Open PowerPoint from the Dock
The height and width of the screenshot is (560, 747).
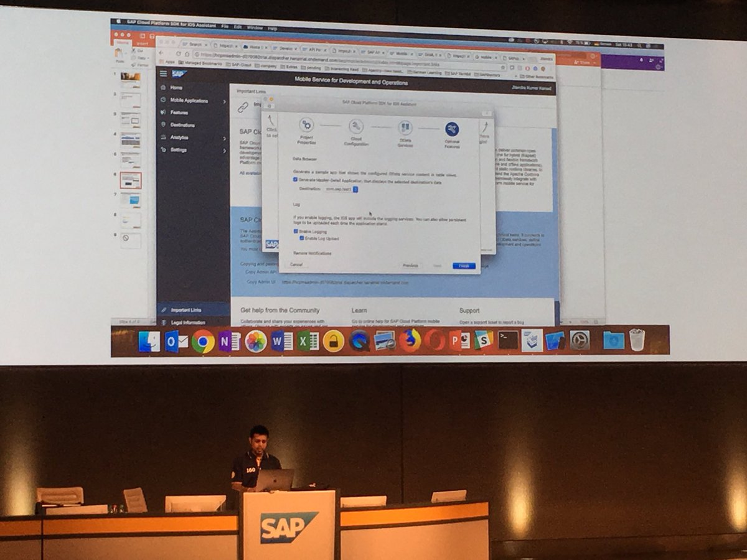tap(459, 340)
